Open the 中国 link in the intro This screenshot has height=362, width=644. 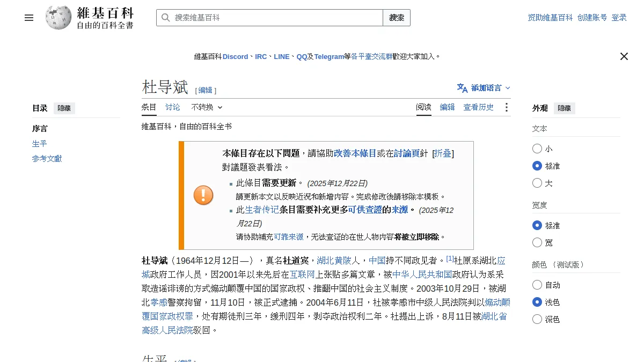coord(377,261)
